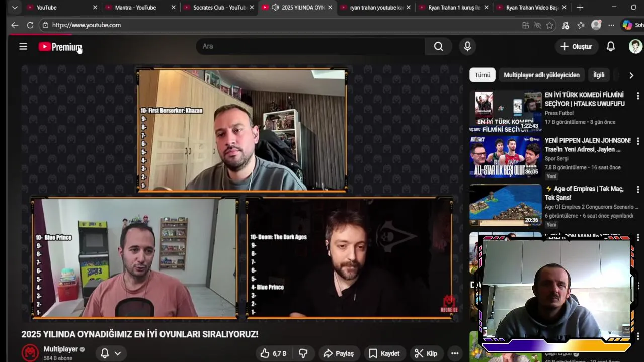The width and height of the screenshot is (644, 362).
Task: Open the EN İYİ TÜRK KOMEDİ FİLMİNİ title
Action: point(585,99)
